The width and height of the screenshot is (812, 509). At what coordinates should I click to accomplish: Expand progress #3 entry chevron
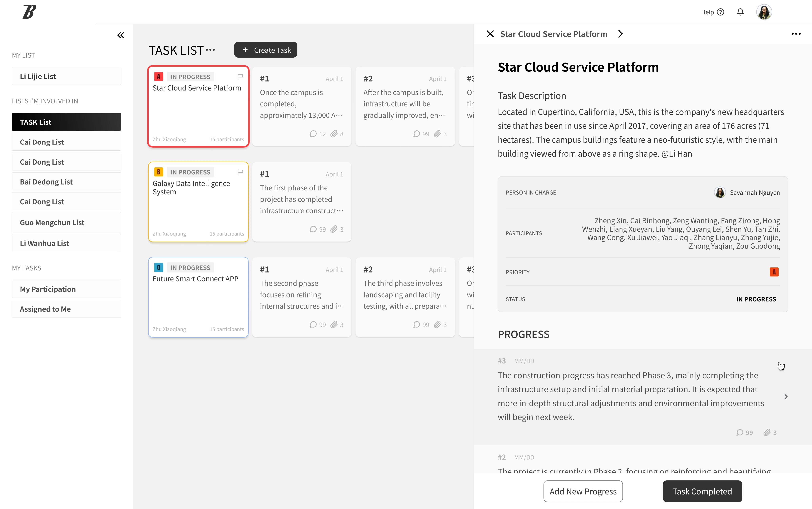click(786, 397)
